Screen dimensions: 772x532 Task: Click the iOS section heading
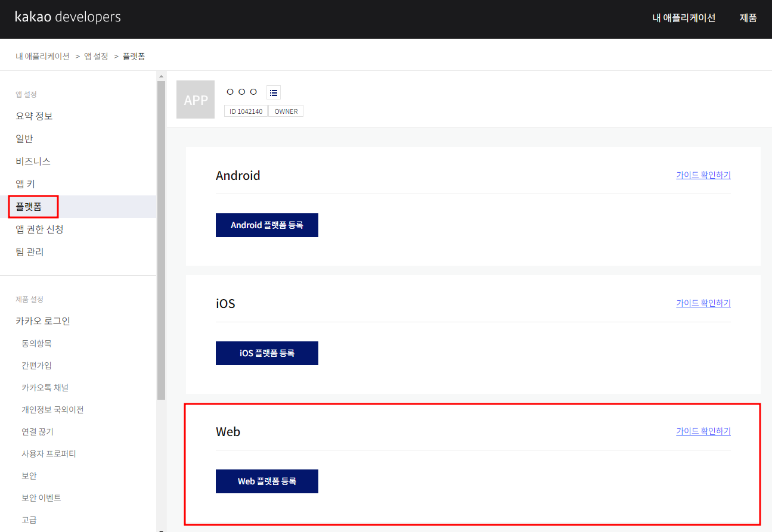pyautogui.click(x=225, y=304)
